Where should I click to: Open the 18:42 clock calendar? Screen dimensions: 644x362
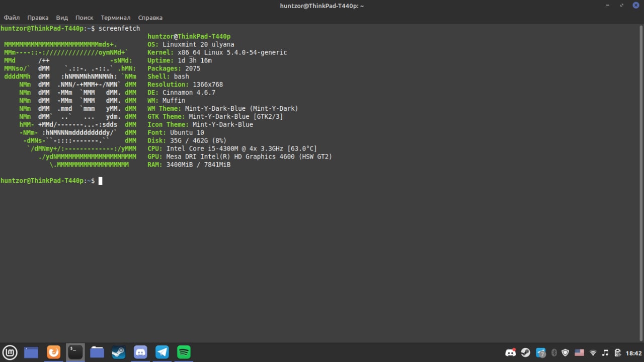(x=633, y=352)
